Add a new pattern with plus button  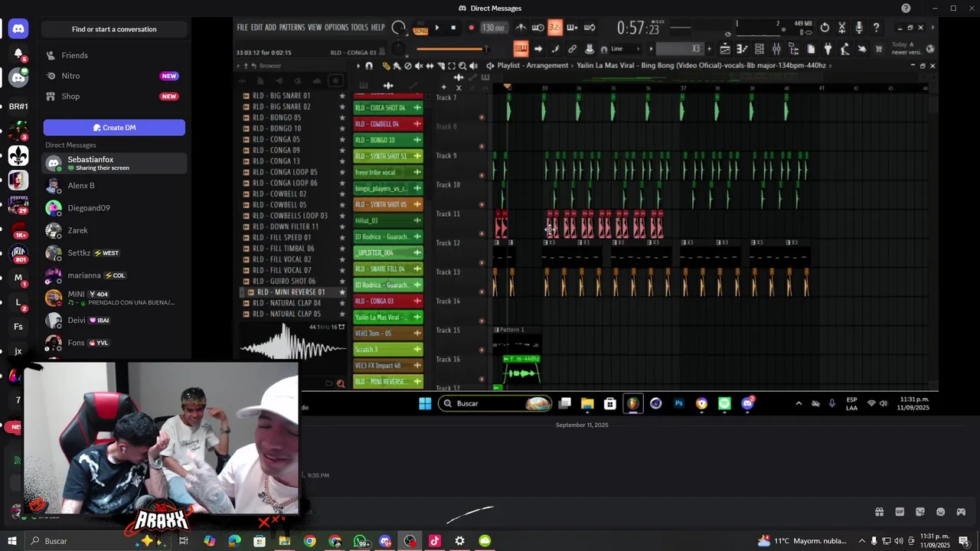[x=709, y=49]
